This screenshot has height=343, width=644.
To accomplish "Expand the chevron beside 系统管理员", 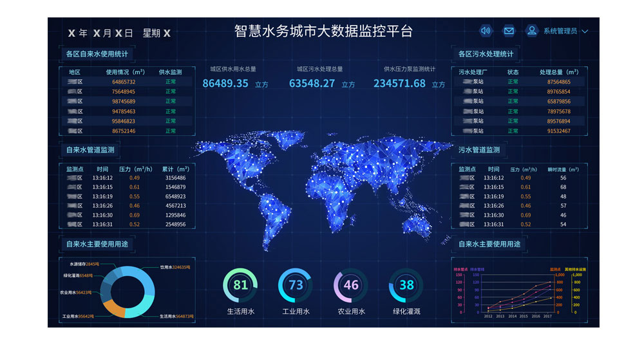I will tap(585, 32).
